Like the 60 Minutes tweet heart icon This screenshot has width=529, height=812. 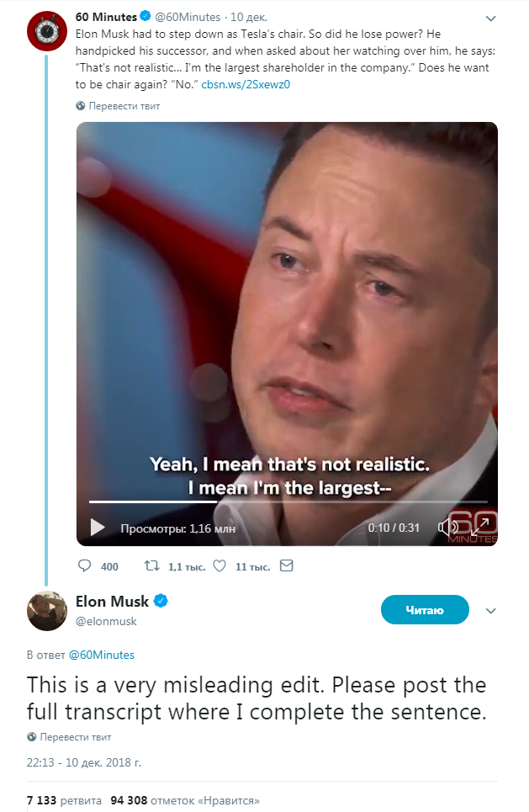click(220, 565)
